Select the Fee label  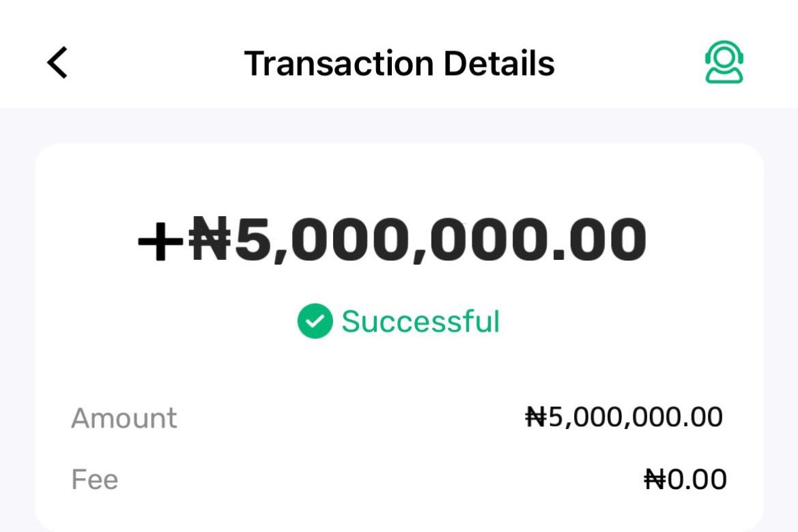pos(95,479)
